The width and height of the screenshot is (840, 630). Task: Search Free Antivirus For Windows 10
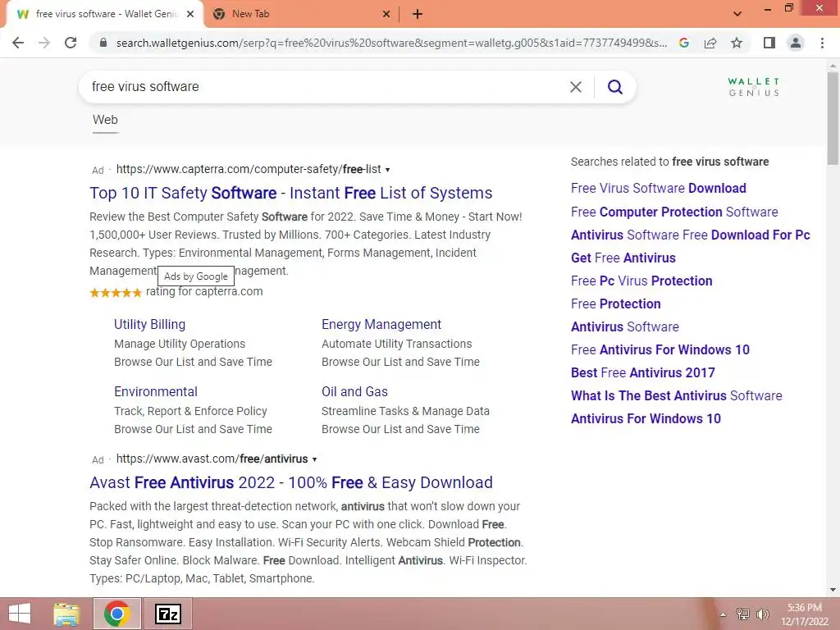tap(660, 349)
